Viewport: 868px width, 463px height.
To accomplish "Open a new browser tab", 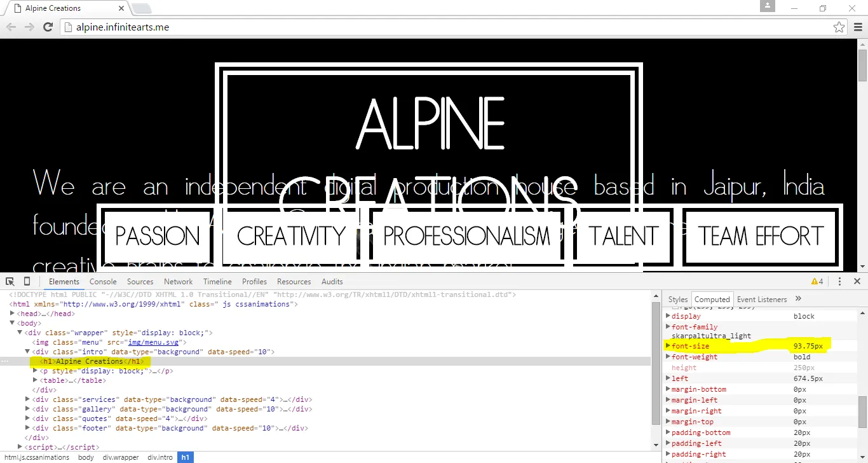I will tap(141, 8).
